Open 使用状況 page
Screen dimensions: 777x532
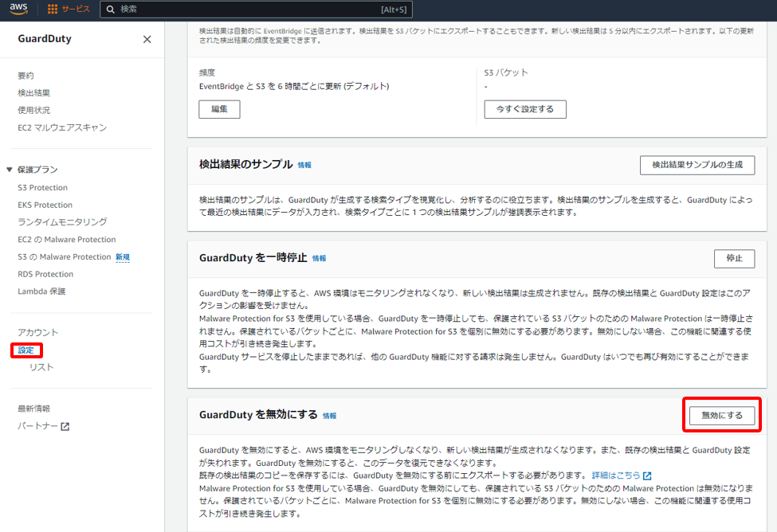point(33,111)
